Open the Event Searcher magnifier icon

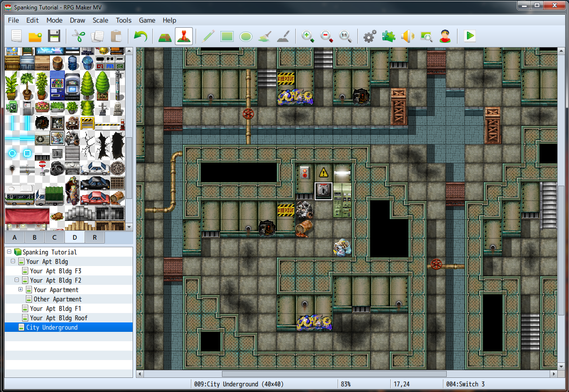point(427,36)
